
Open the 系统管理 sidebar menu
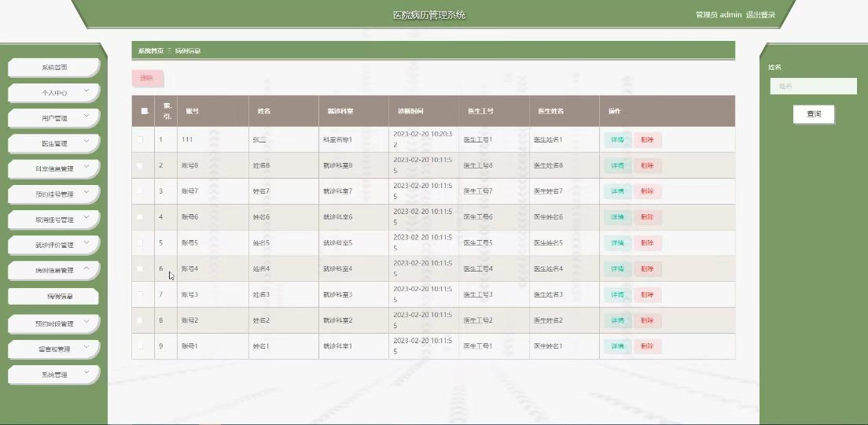click(53, 375)
